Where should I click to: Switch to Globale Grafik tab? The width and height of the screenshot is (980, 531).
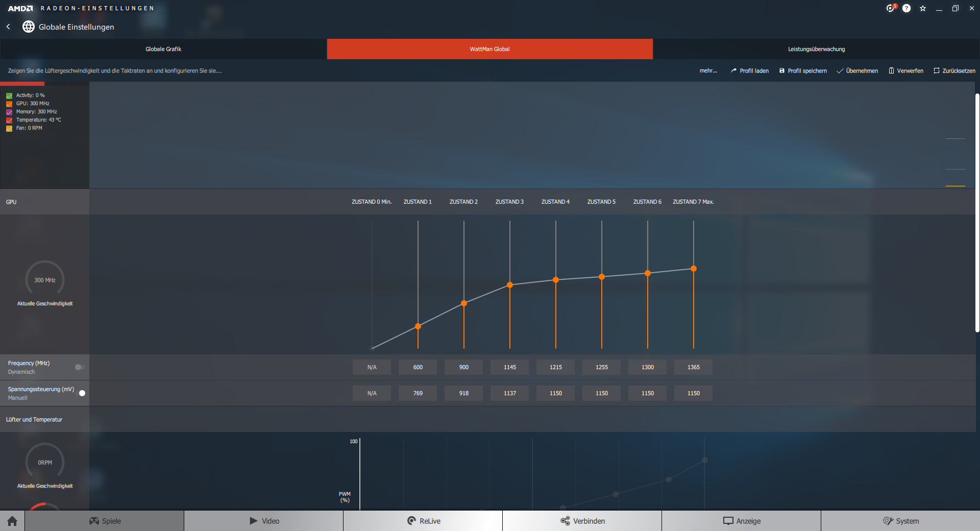tap(163, 49)
